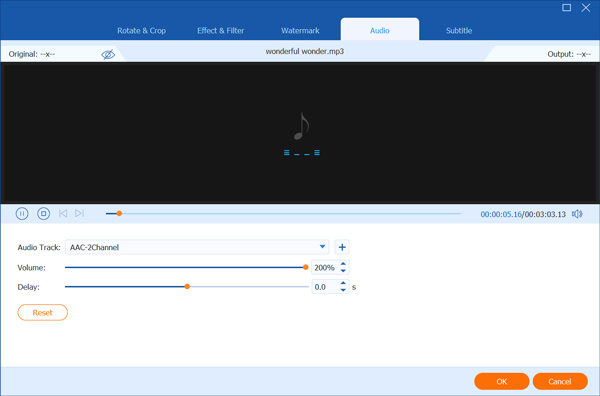This screenshot has width=600, height=396.
Task: Mute audio using the speaker icon
Action: [x=577, y=214]
